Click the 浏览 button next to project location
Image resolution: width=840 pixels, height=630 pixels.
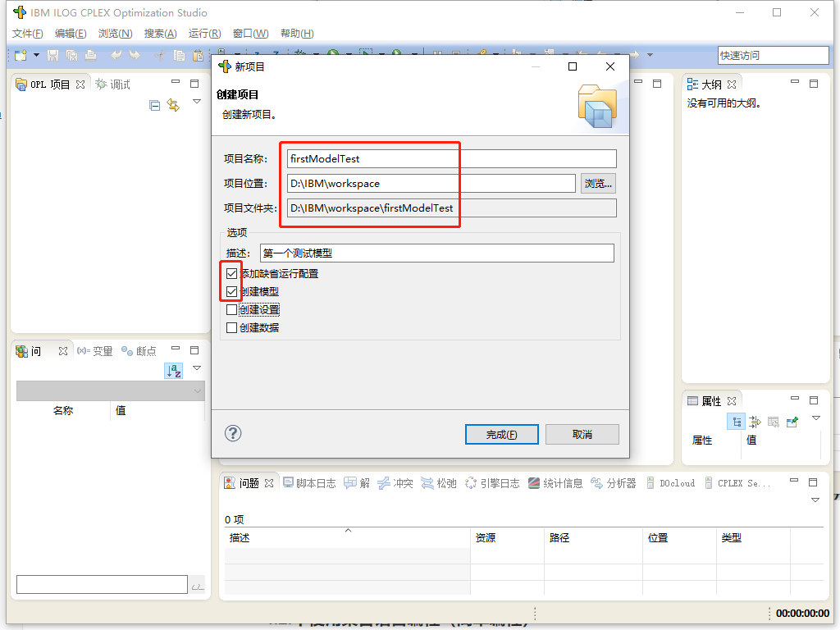597,183
